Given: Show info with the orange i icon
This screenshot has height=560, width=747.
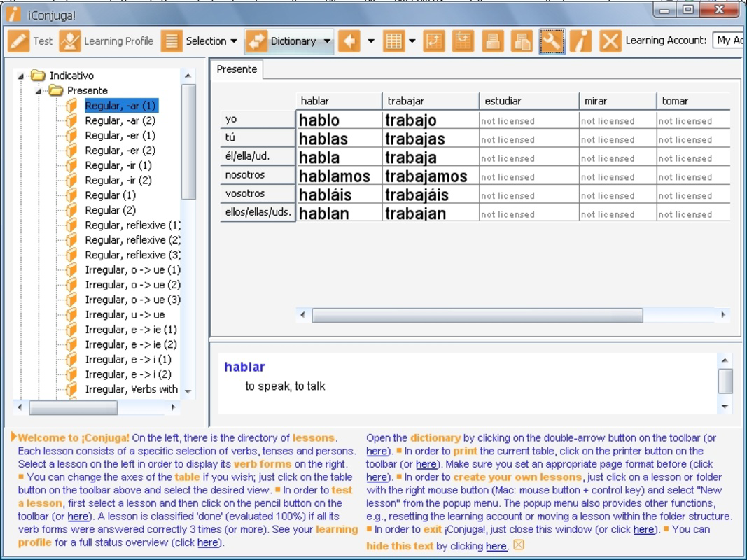Looking at the screenshot, I should [581, 41].
